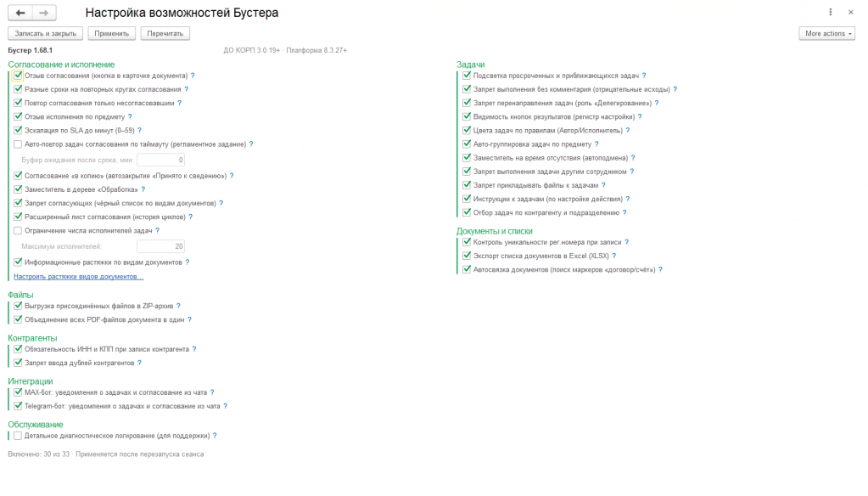868x496 pixels.
Task: Open the three-dot options menu icon
Action: (830, 12)
